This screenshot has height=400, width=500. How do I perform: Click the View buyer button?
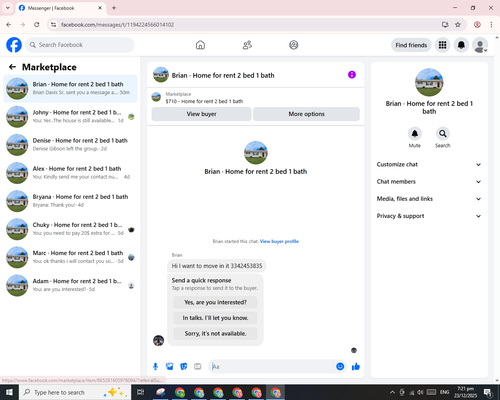pyautogui.click(x=201, y=114)
